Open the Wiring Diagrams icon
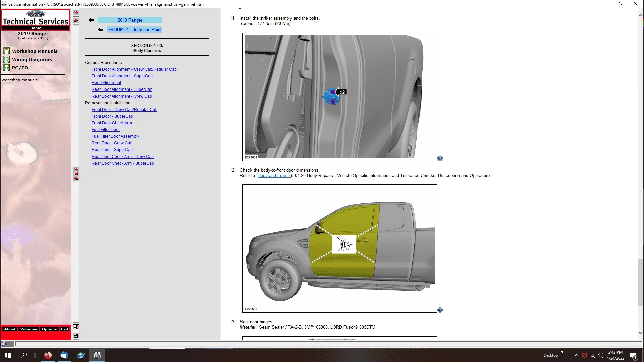 [6, 59]
